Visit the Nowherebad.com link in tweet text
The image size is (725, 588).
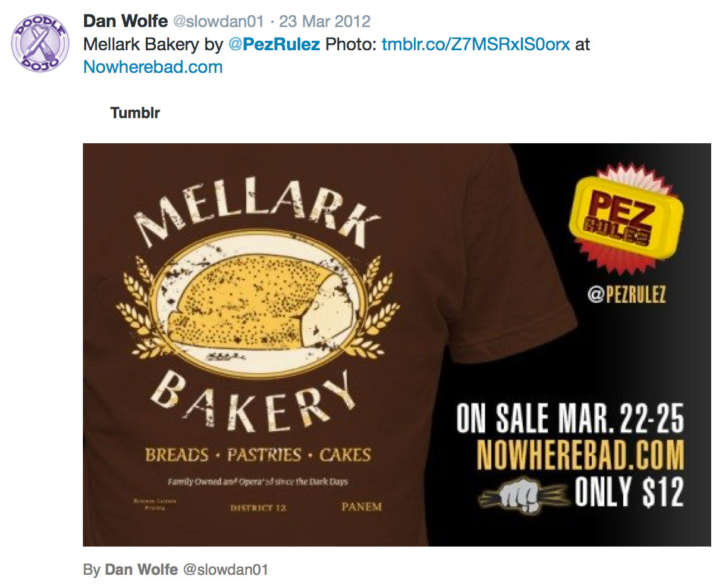click(x=153, y=67)
